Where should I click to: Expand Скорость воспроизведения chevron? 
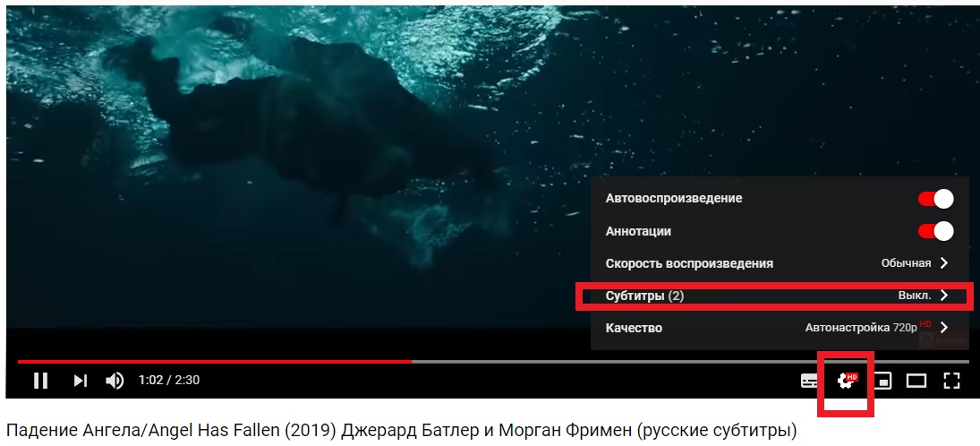click(943, 263)
